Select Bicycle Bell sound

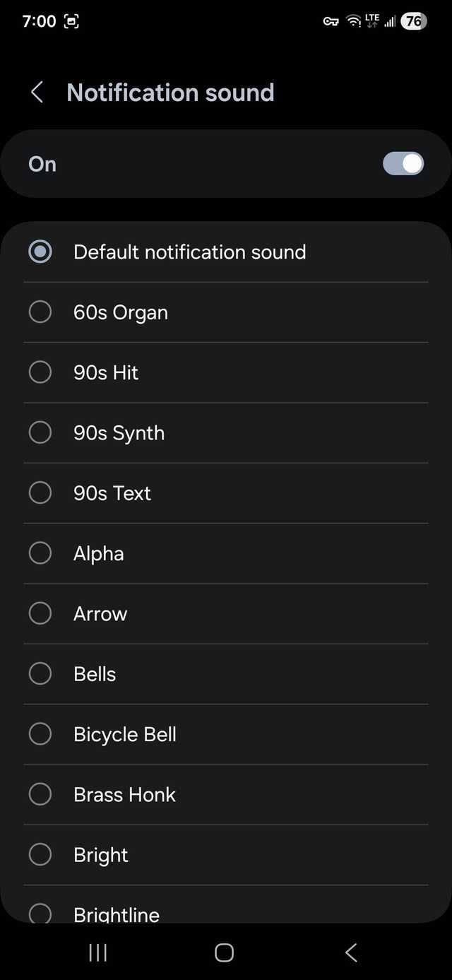pos(40,734)
